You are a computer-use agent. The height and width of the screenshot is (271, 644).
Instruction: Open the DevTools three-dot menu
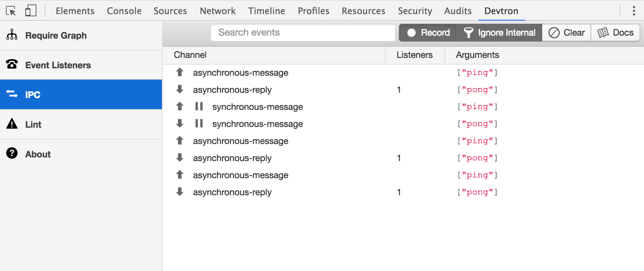click(x=634, y=11)
